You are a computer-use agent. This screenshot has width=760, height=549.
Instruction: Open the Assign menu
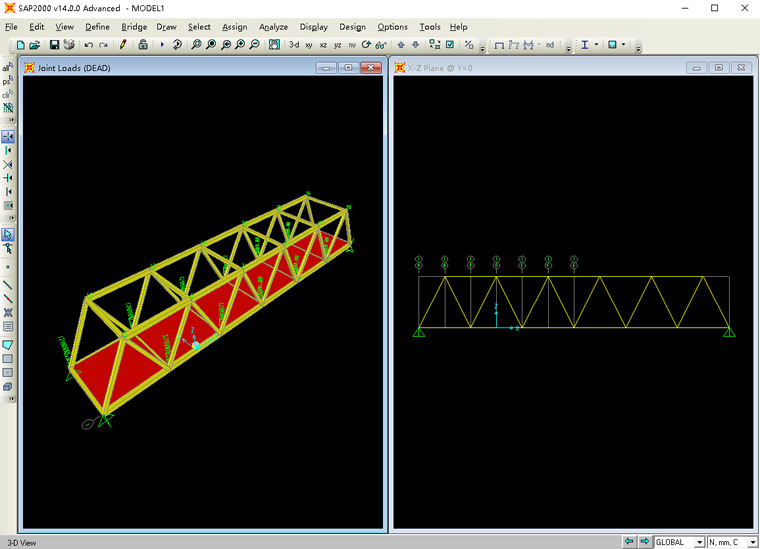[x=234, y=27]
